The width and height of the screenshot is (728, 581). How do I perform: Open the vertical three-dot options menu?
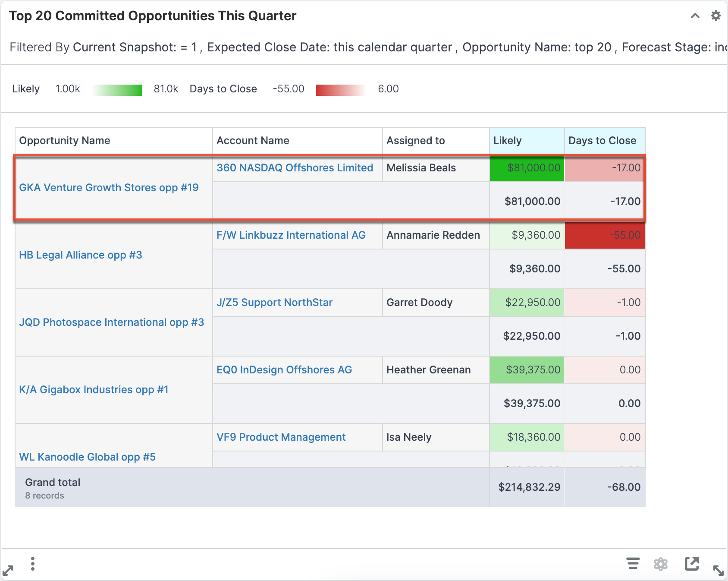(33, 564)
